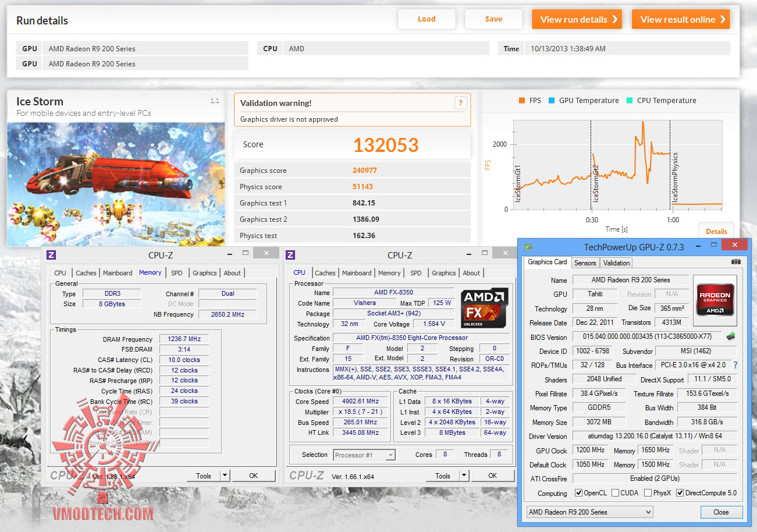
Task: Uncheck DirectCompute 5.0 in GPU-Z
Action: coord(680,493)
